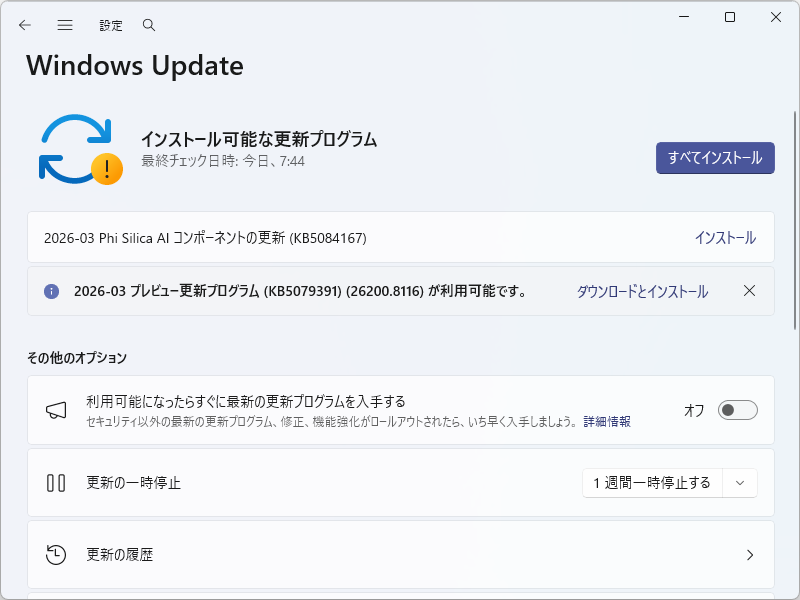
Task: Click the partially visible settings row at the bottom
Action: [400, 595]
